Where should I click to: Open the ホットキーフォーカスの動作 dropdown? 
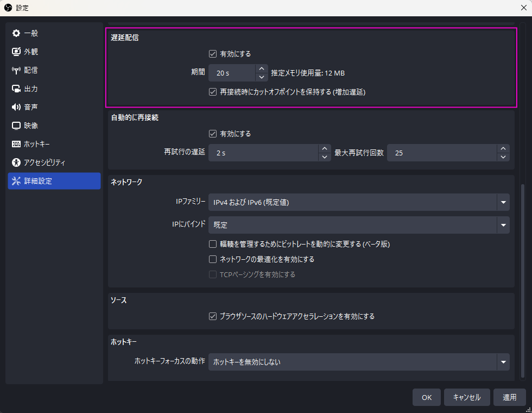[359, 362]
